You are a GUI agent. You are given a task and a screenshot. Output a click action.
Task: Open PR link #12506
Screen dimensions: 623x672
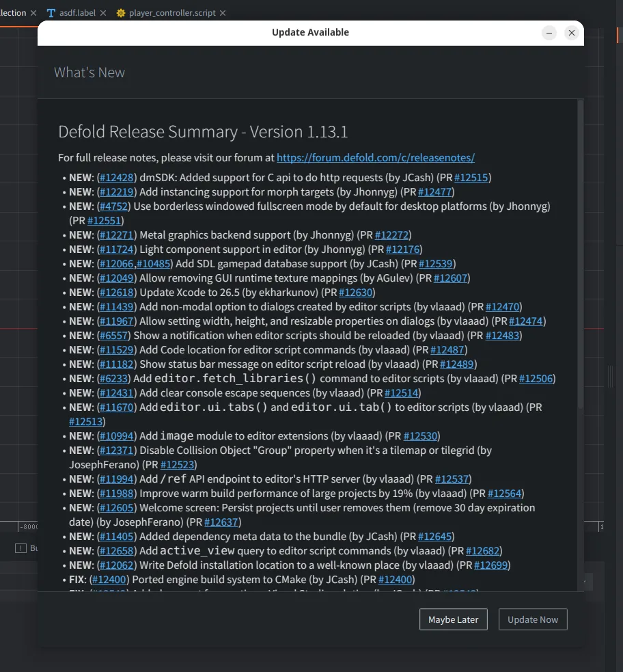536,379
